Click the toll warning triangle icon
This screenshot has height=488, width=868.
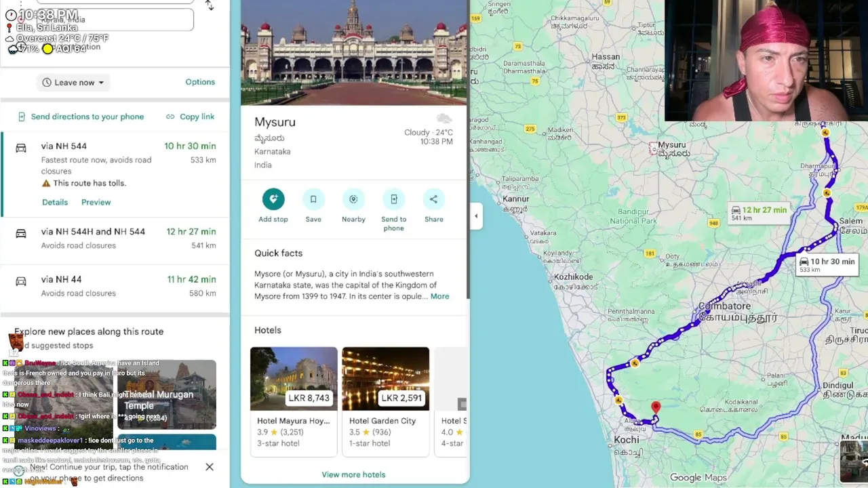[46, 183]
